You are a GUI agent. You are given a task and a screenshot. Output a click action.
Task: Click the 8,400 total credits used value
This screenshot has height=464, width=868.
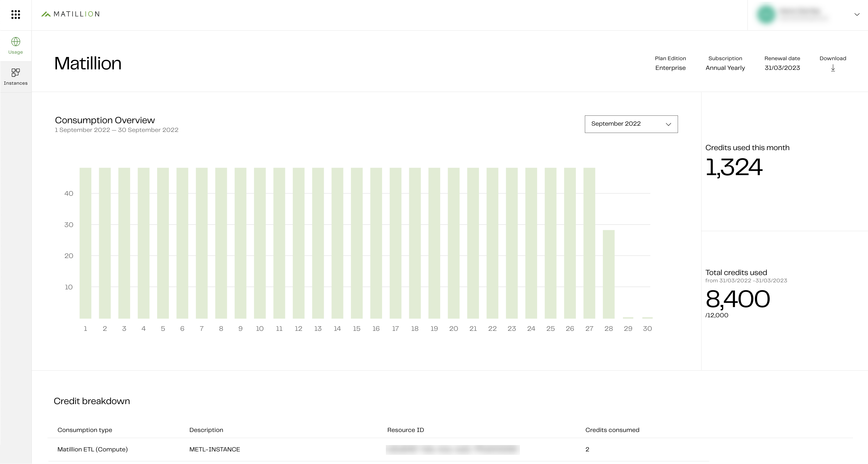click(738, 299)
